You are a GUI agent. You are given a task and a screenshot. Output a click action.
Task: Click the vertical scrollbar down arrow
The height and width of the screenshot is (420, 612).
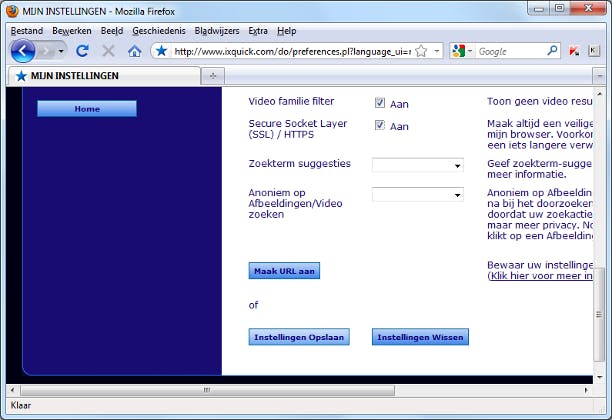(599, 377)
